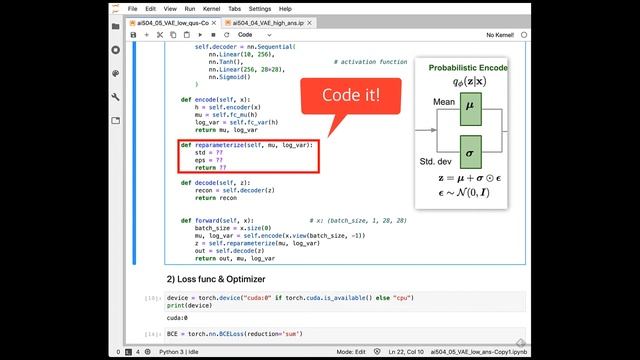
Task: Click the terminal count icon in status bar
Action: [128, 352]
